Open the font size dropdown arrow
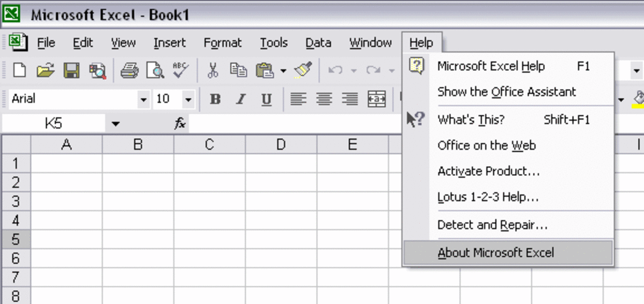 coord(188,99)
